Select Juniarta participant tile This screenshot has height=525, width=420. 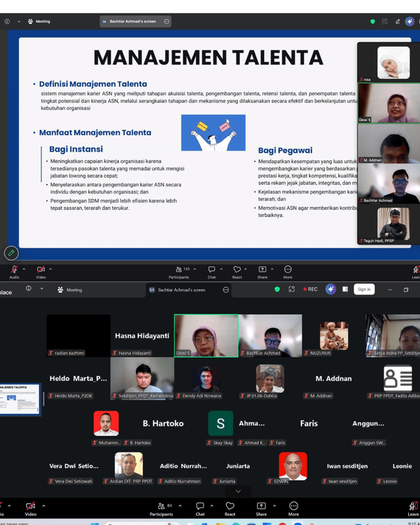click(238, 466)
